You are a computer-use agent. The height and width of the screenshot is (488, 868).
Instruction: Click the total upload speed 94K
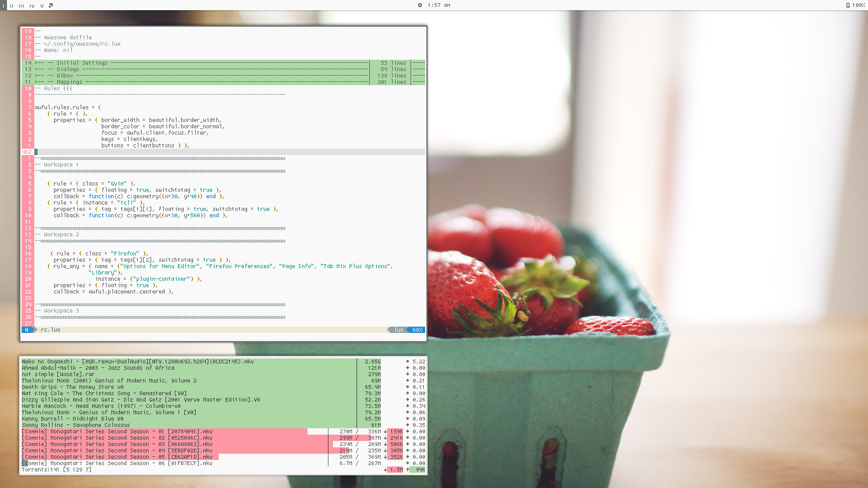416,470
